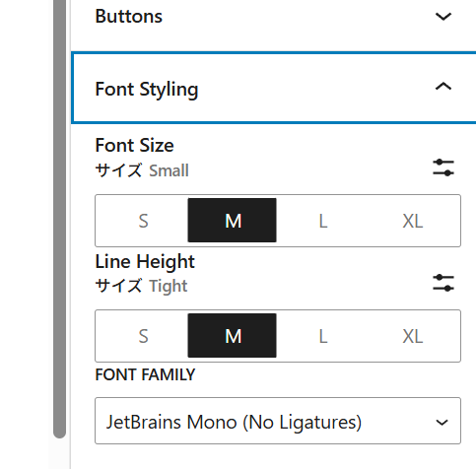Select L line height
476x469 pixels.
click(x=322, y=336)
